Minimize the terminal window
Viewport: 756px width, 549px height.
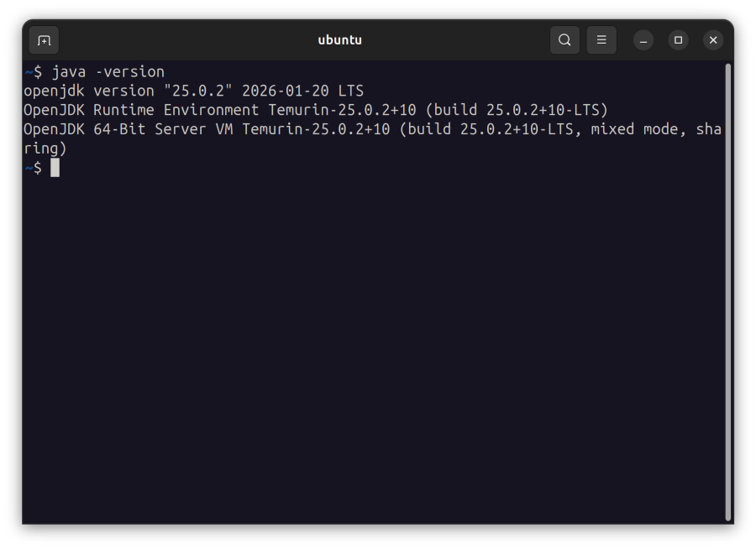(643, 39)
